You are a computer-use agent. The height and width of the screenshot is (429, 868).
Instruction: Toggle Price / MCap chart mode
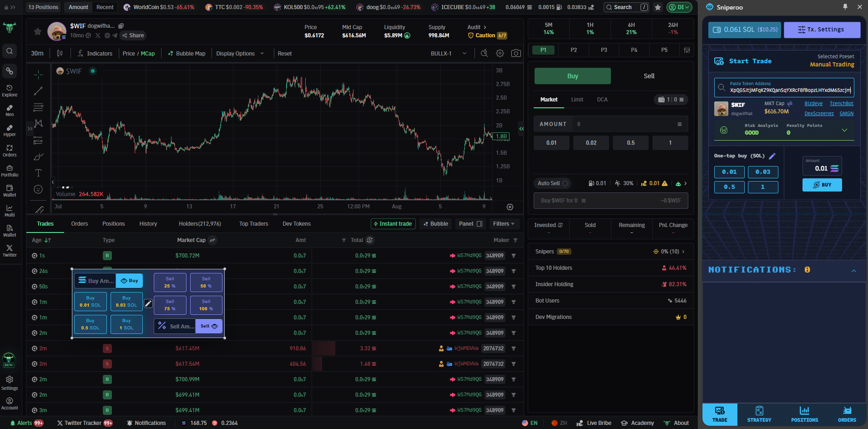coord(139,53)
